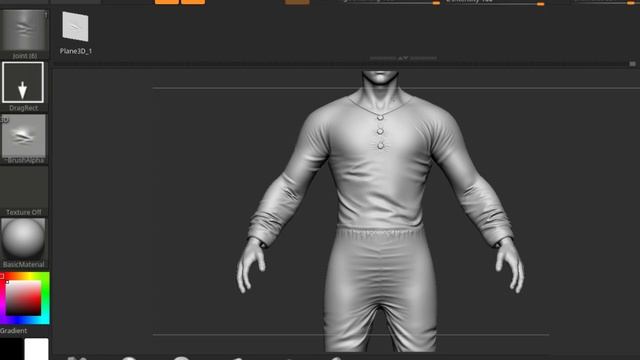Open the Joint brush selector thumbnail
This screenshot has height=360, width=640.
pos(24,31)
